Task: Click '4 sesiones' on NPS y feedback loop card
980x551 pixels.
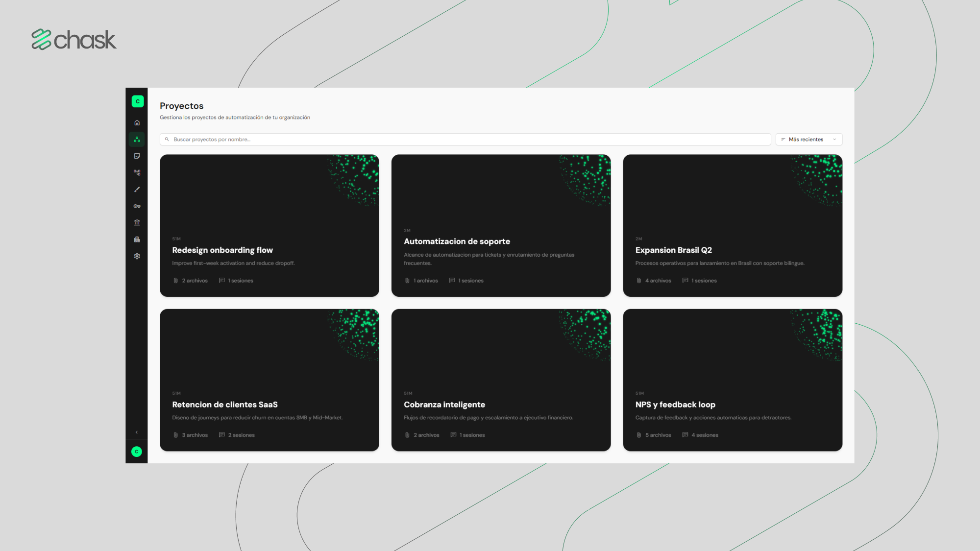Action: pos(705,435)
